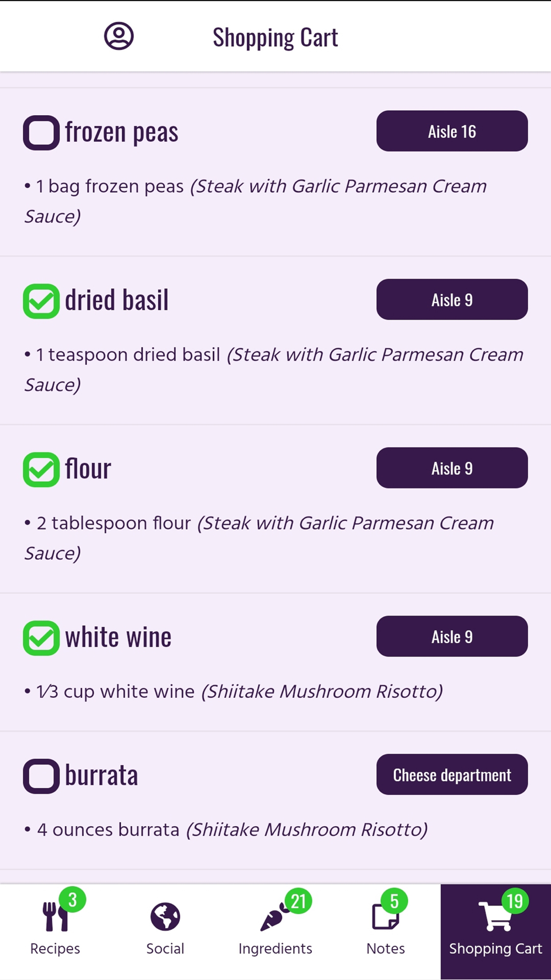Click the Shopping Cart header title
The image size is (551, 980).
coord(275,37)
